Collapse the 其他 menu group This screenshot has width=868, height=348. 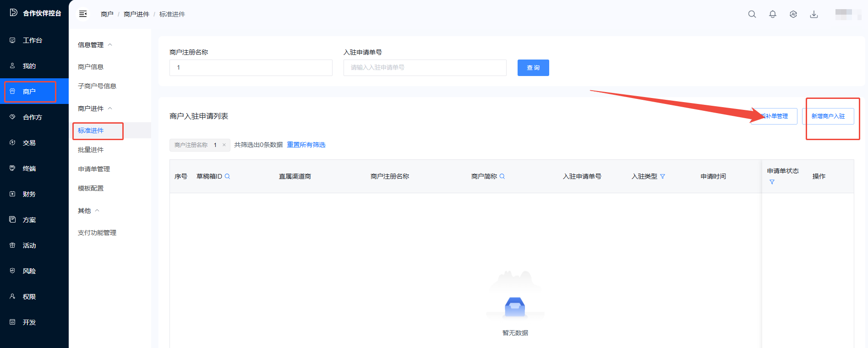[x=97, y=211]
